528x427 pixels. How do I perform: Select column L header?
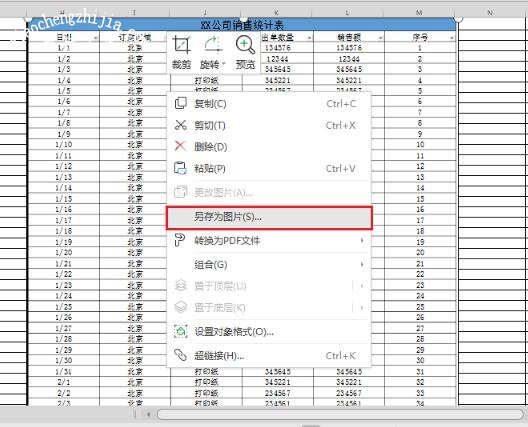tap(348, 13)
